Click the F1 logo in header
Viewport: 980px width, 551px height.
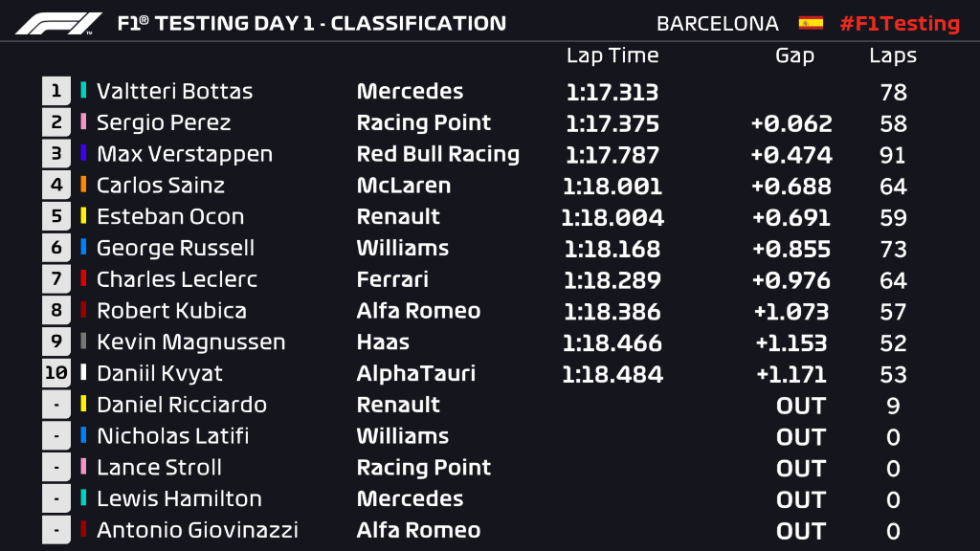click(57, 23)
